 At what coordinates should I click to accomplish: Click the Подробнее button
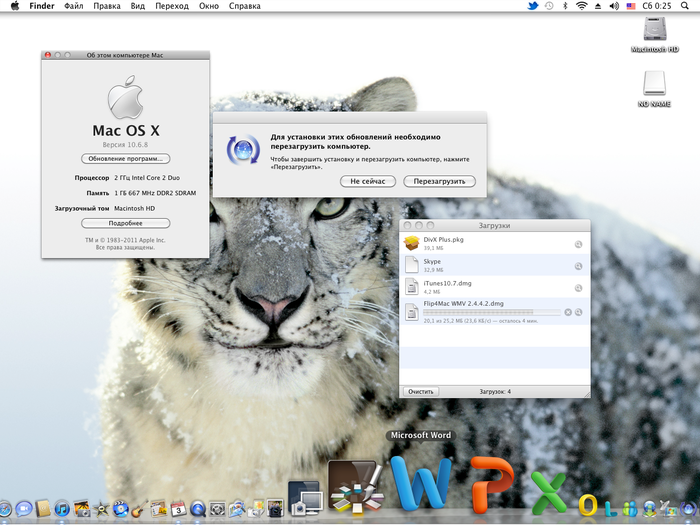(125, 223)
